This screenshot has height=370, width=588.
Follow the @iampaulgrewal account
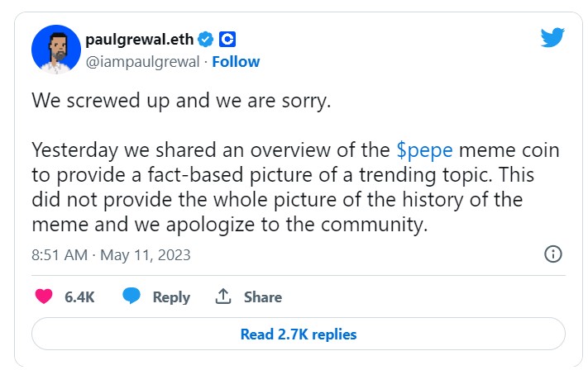click(x=236, y=61)
